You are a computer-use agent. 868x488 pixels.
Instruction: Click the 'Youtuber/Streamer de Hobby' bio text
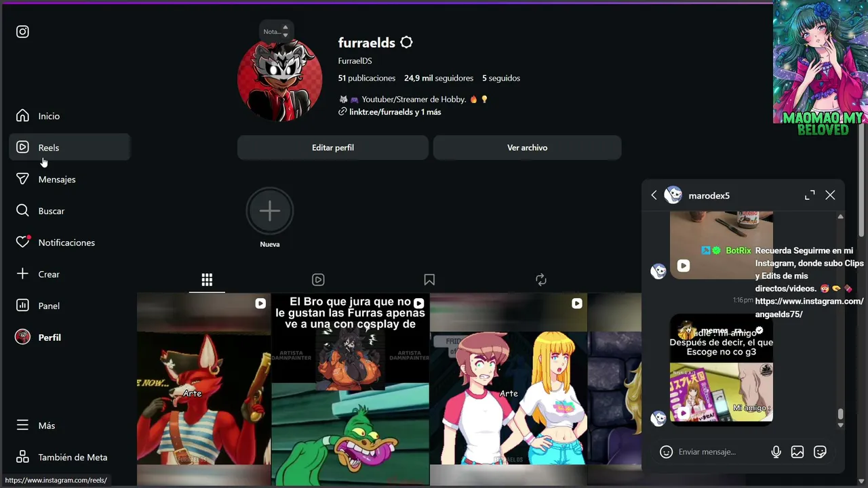413,99
